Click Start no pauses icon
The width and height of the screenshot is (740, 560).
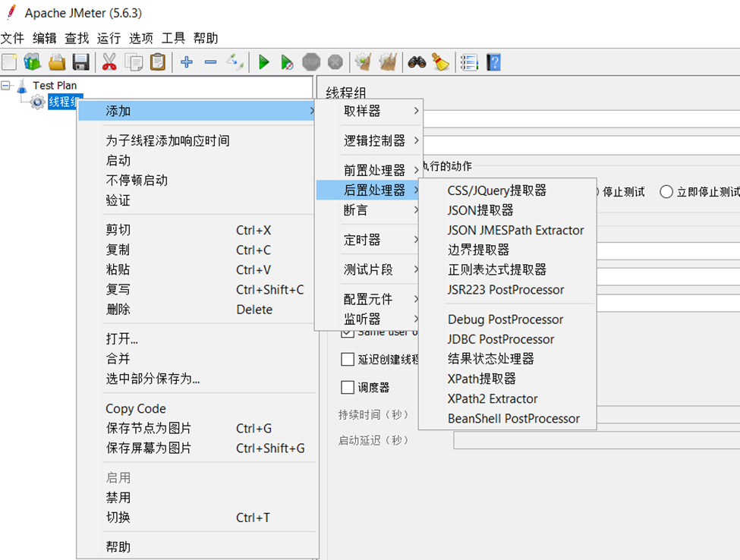[287, 61]
